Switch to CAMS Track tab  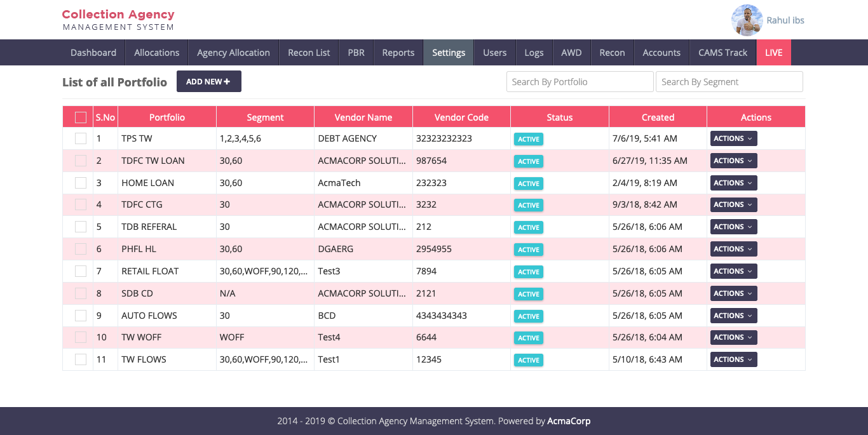(x=722, y=53)
